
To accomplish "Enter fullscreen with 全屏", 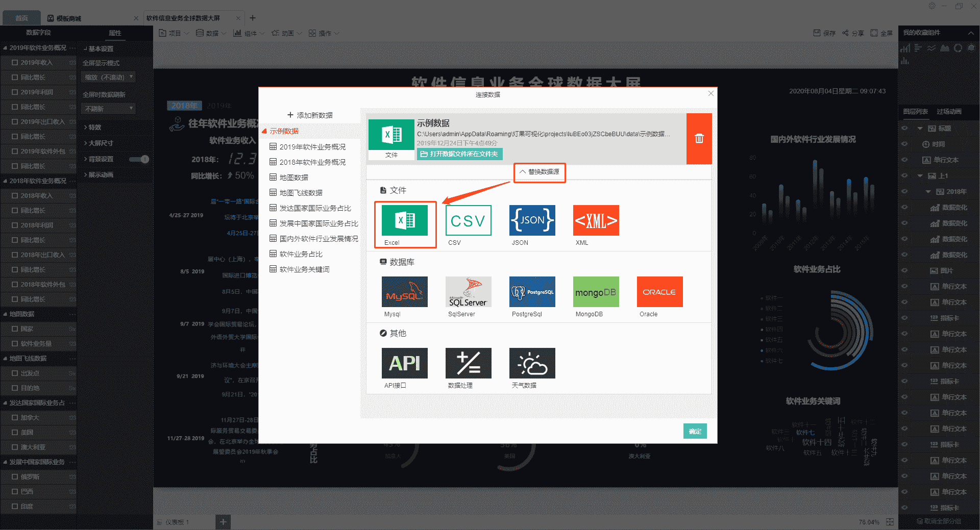I will click(x=881, y=33).
